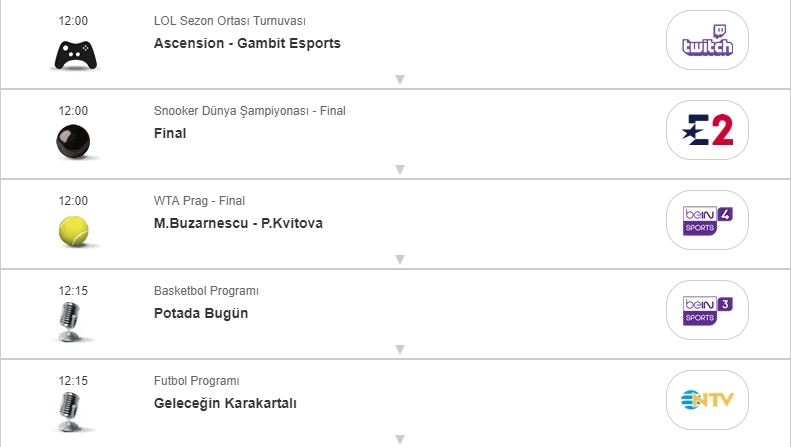Click the Snooker Dünya Şampiyonası - Final label

click(x=249, y=111)
